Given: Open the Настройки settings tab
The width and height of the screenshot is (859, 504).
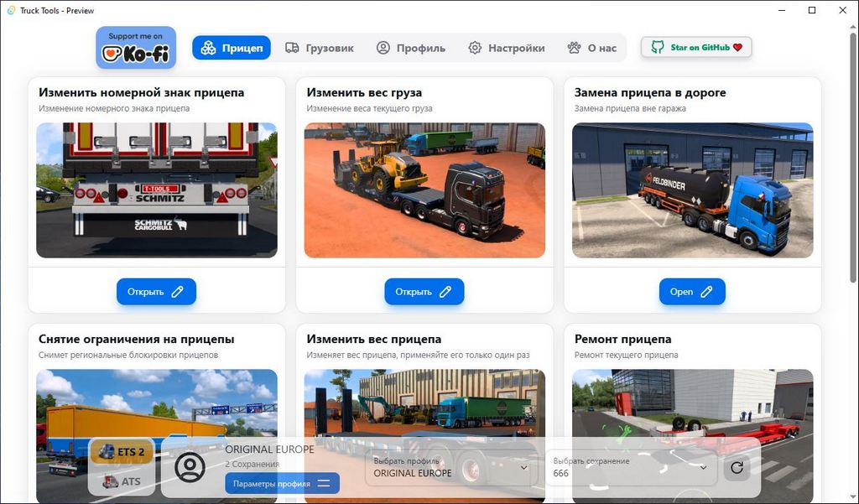Looking at the screenshot, I should 506,48.
